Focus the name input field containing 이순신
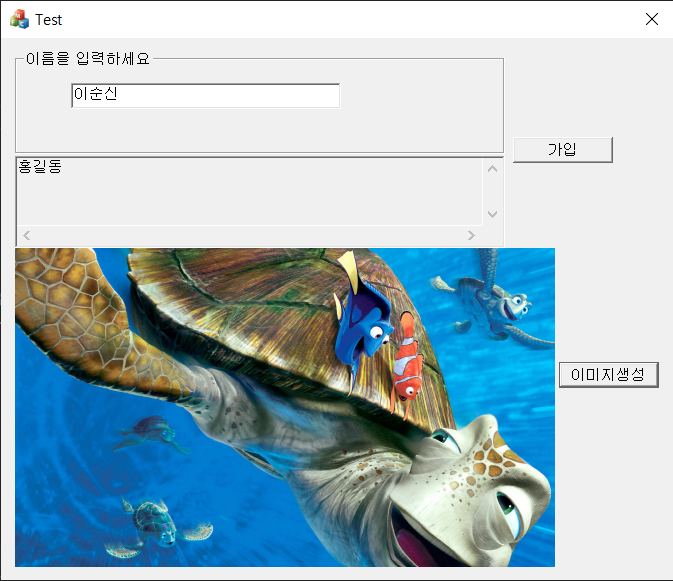Screen dimensions: 673x581 pos(206,96)
